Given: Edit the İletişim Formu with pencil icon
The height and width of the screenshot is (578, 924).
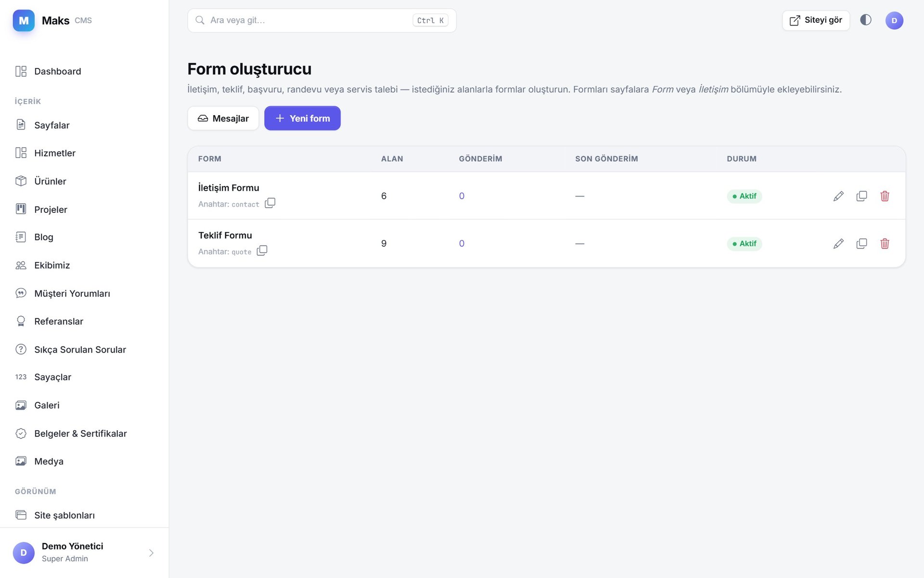Looking at the screenshot, I should click(838, 196).
